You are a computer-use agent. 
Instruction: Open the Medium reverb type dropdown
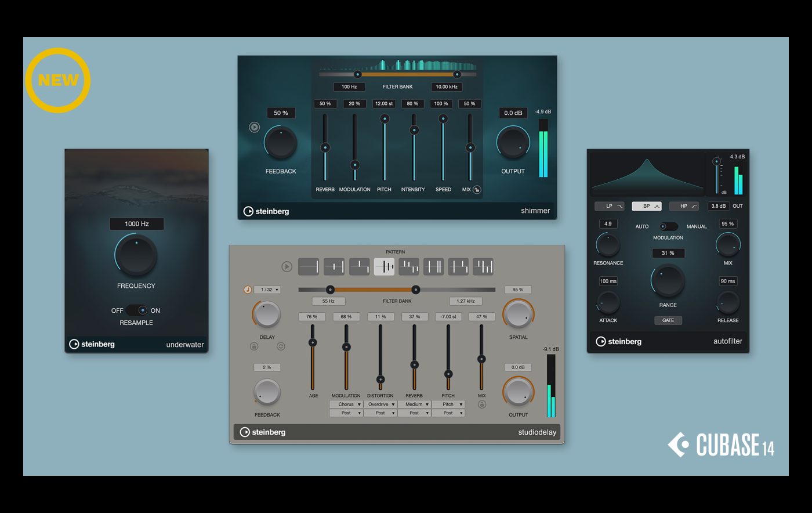(414, 404)
